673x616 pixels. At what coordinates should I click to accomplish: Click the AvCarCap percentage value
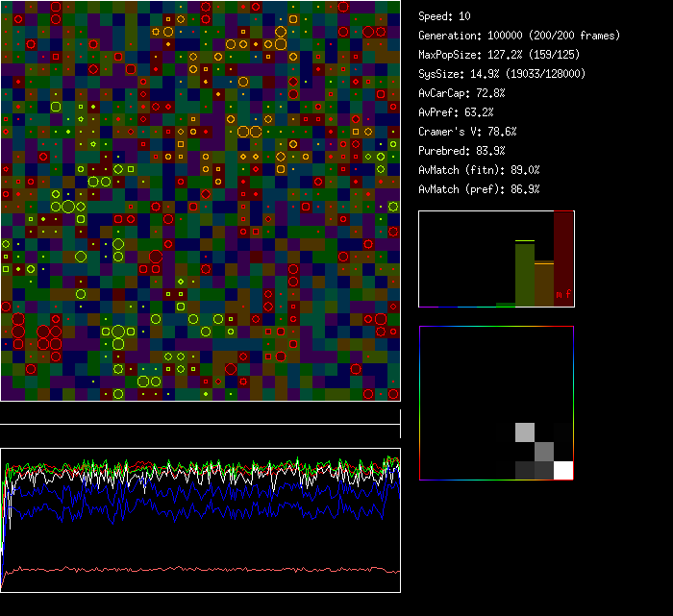(x=490, y=93)
